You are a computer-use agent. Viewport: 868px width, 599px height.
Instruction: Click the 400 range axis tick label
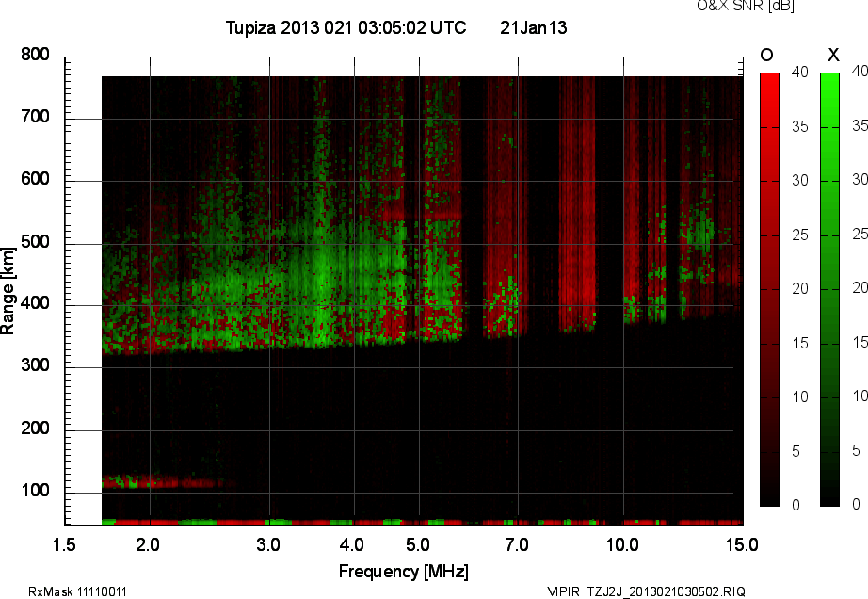(x=36, y=303)
